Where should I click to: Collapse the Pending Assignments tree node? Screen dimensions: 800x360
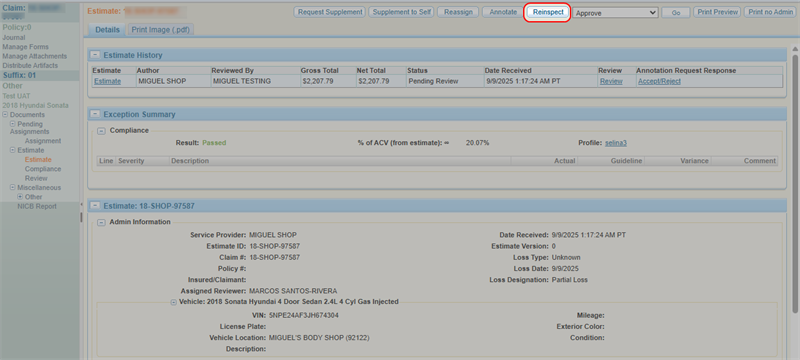pos(13,124)
